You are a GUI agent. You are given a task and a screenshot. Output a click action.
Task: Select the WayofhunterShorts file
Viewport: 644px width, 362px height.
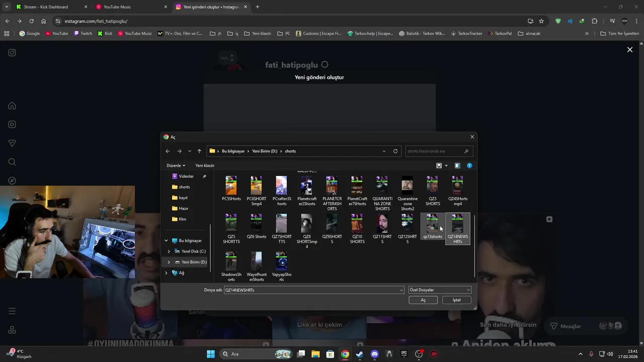pos(256,266)
